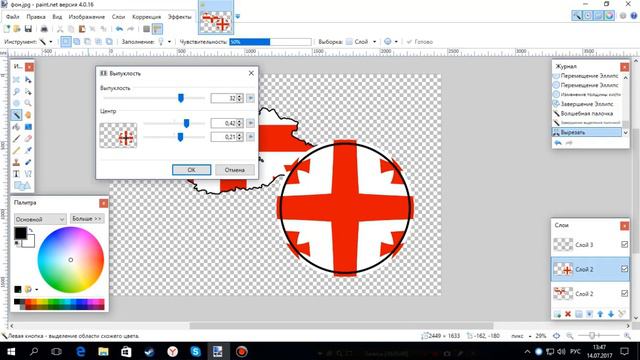This screenshot has height=360, width=640.
Task: Click the primary black color swatch
Action: [x=20, y=233]
